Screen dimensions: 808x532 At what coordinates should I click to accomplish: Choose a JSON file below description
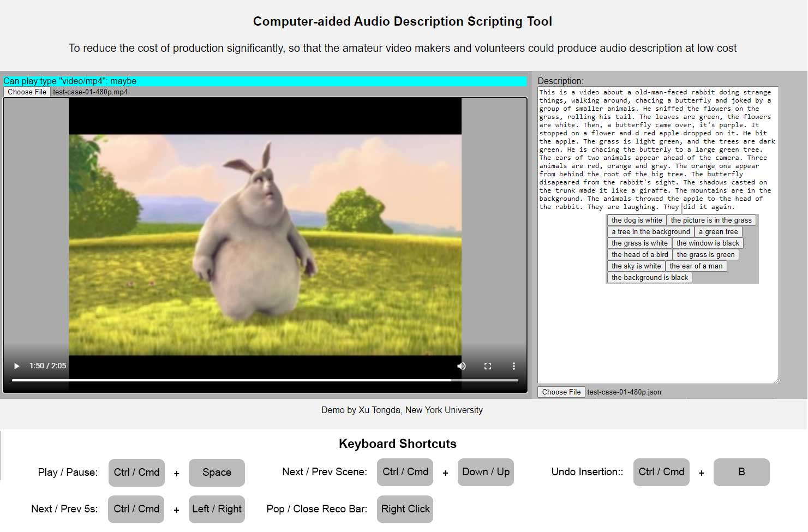tap(561, 392)
